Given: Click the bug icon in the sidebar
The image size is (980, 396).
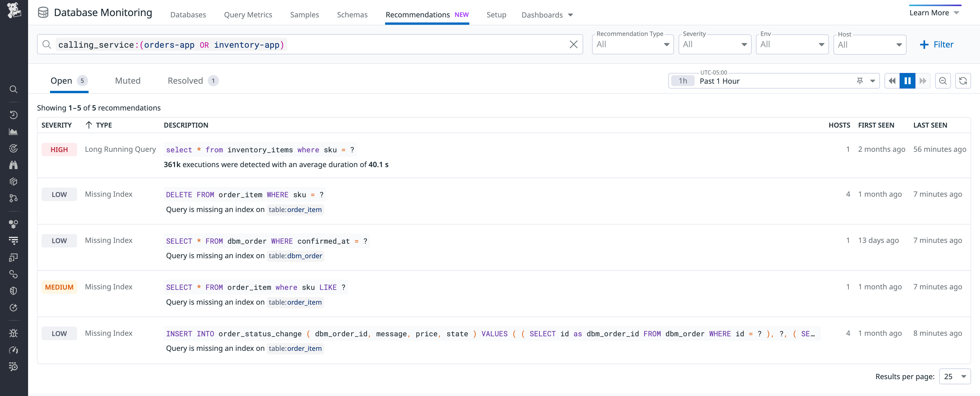Looking at the screenshot, I should [13, 333].
